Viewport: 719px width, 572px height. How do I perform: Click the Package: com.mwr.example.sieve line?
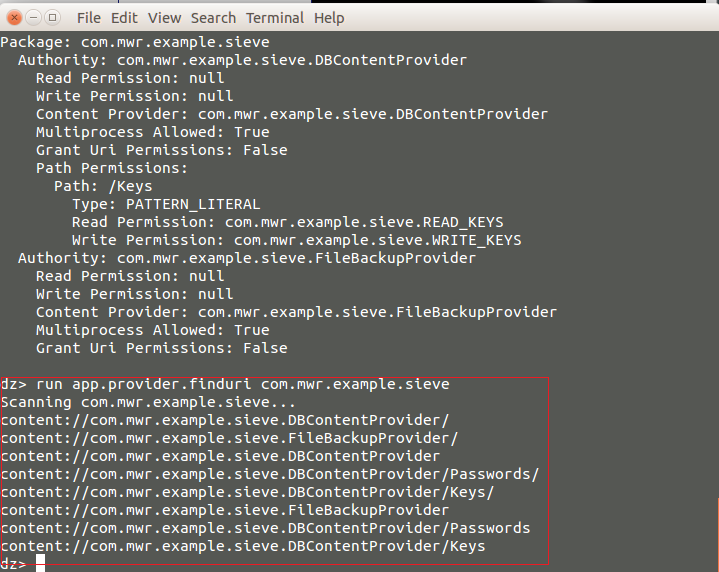click(x=135, y=42)
